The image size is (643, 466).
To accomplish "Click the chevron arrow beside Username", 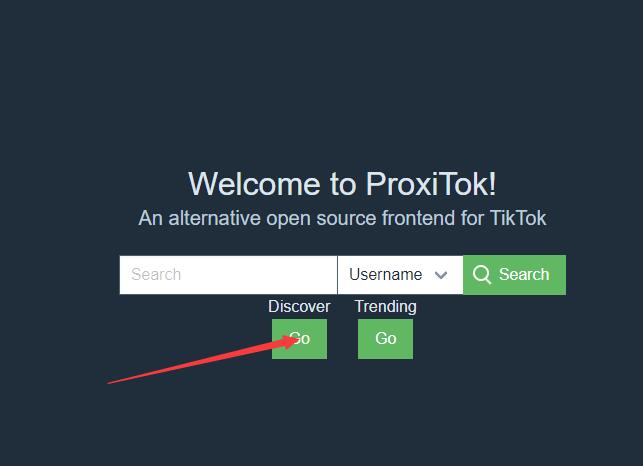I will (441, 275).
